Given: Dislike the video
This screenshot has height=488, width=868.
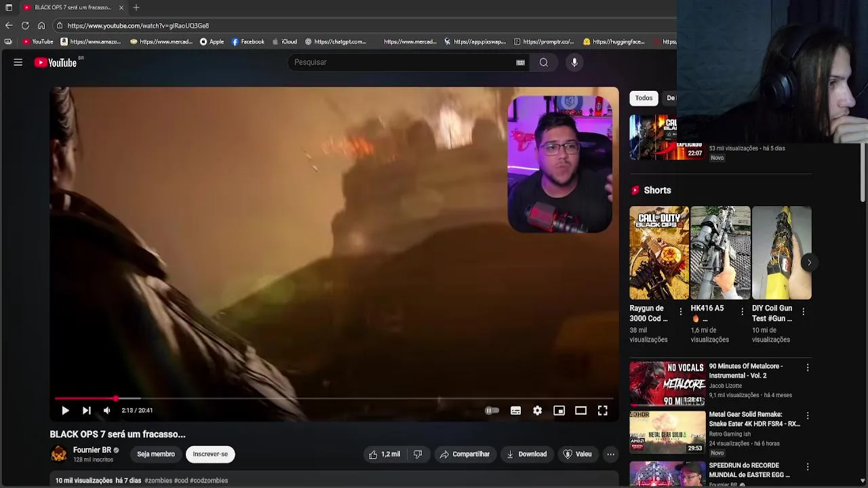Looking at the screenshot, I should point(418,454).
